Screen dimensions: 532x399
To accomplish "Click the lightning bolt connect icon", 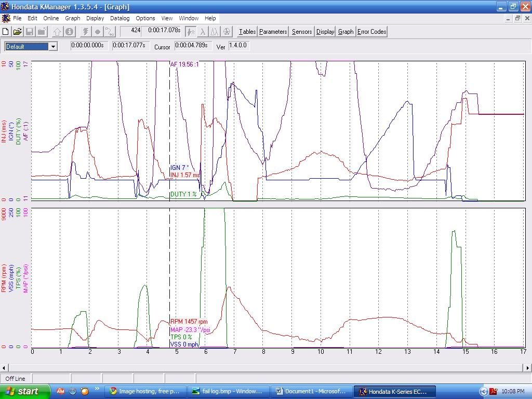I will point(85,32).
